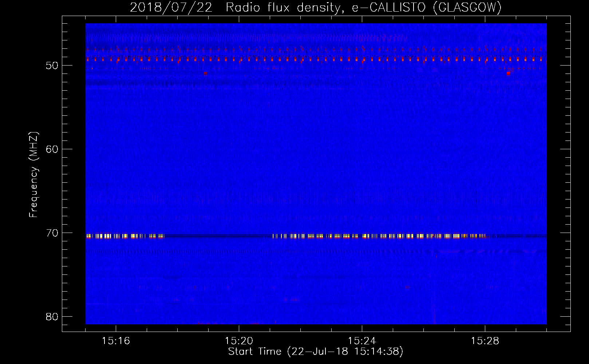Click the 50 MHz frequency tick label

[52, 66]
